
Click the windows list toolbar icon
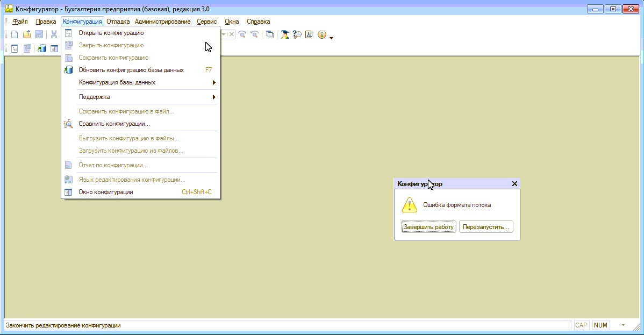(270, 34)
